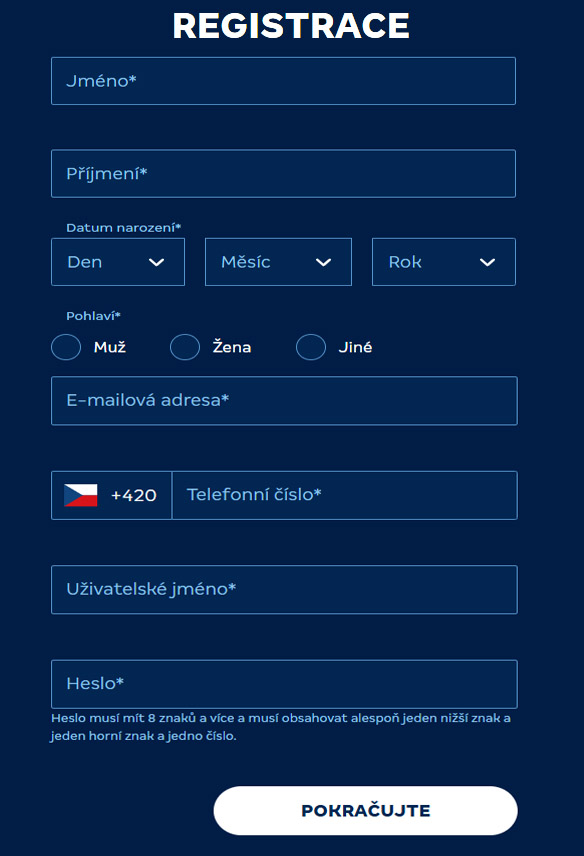Click the POKRAČUJTE button
Viewport: 584px width, 856px height.
[365, 811]
